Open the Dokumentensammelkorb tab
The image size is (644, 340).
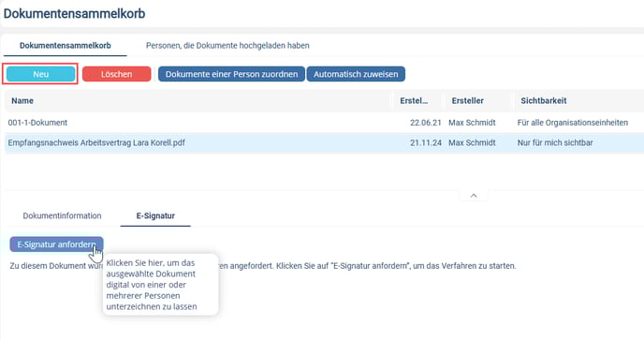[x=66, y=46]
